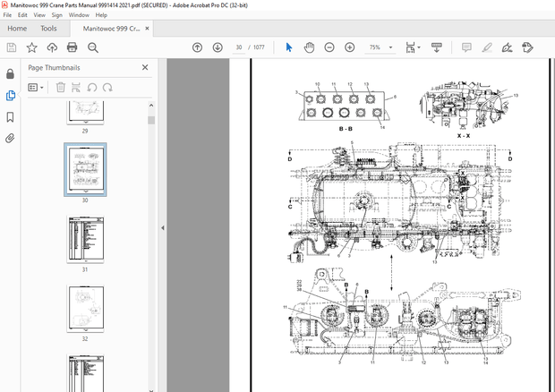Zoom in with the plus button

pyautogui.click(x=350, y=47)
